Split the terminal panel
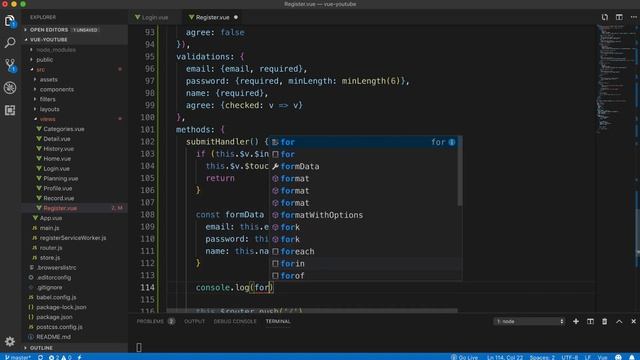640x360 pixels. 590,322
